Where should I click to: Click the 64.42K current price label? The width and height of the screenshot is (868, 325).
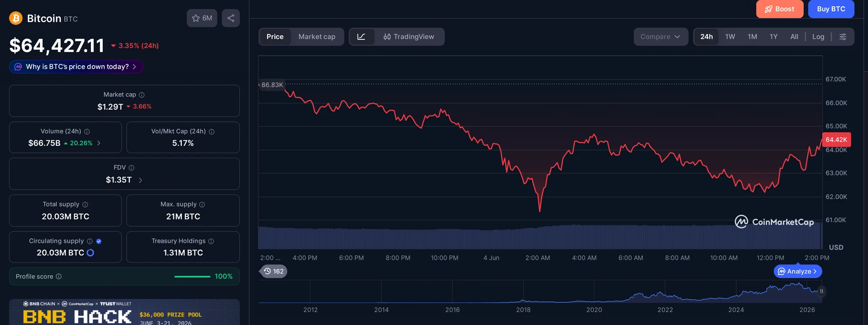(x=836, y=140)
